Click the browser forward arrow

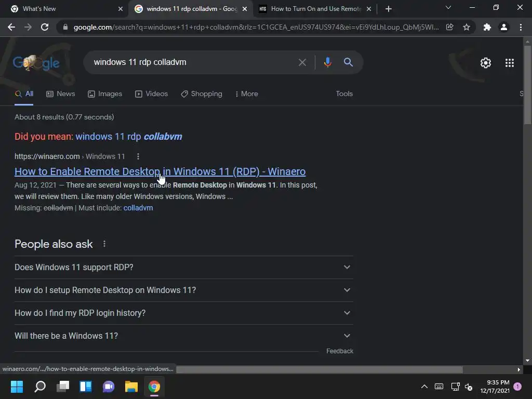28,27
